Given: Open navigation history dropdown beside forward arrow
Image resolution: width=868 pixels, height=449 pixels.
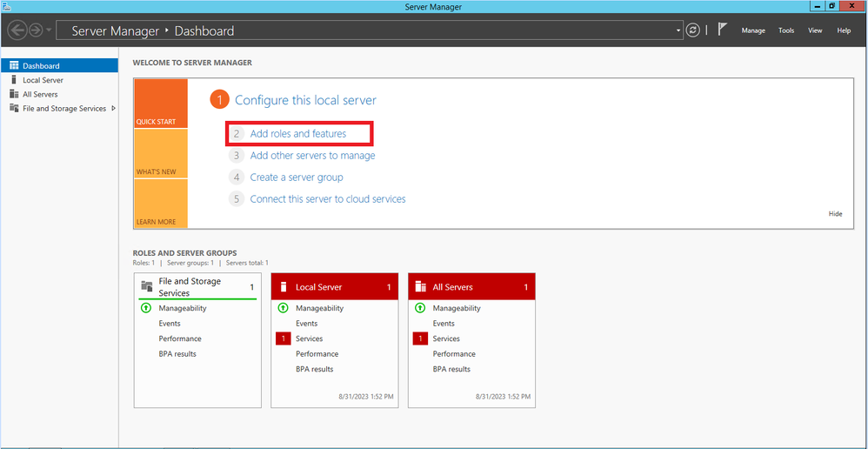Looking at the screenshot, I should click(x=49, y=30).
